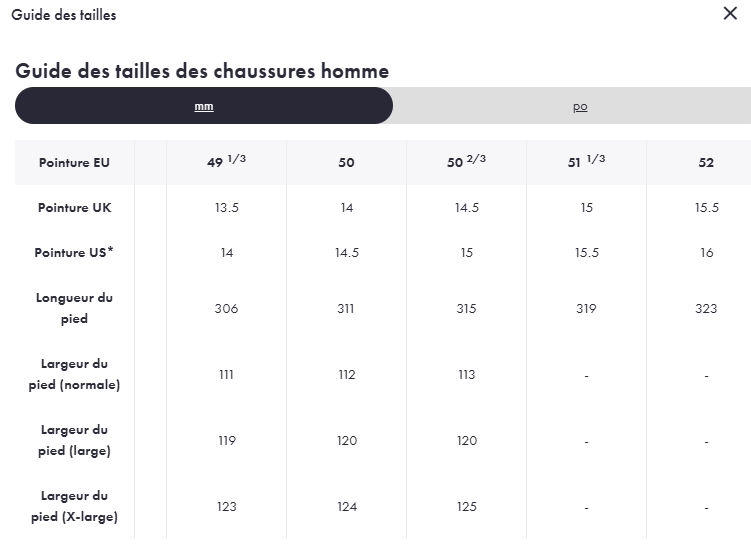Viewport: 751px width, 550px height.
Task: Click the Largeur du pied (large) label
Action: pos(74,440)
